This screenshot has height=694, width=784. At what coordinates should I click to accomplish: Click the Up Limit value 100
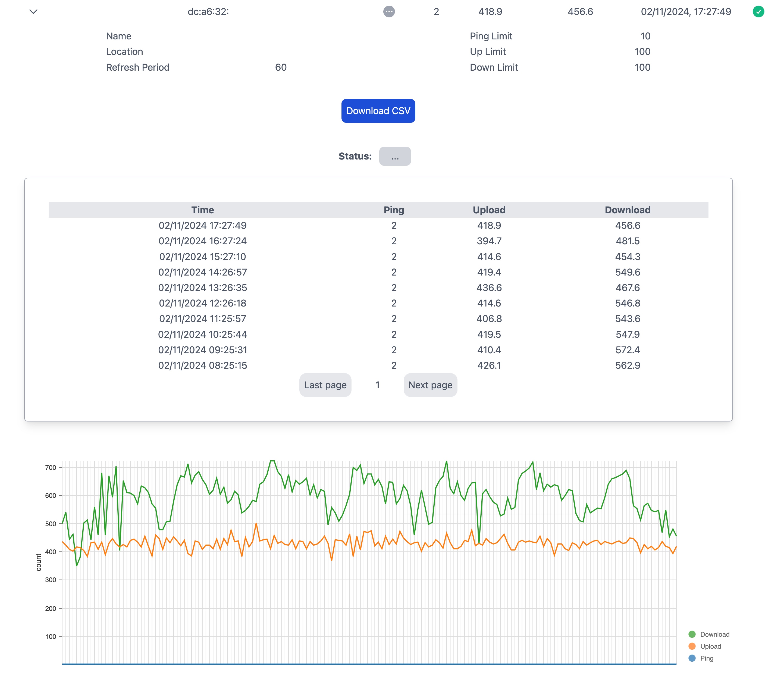(642, 52)
